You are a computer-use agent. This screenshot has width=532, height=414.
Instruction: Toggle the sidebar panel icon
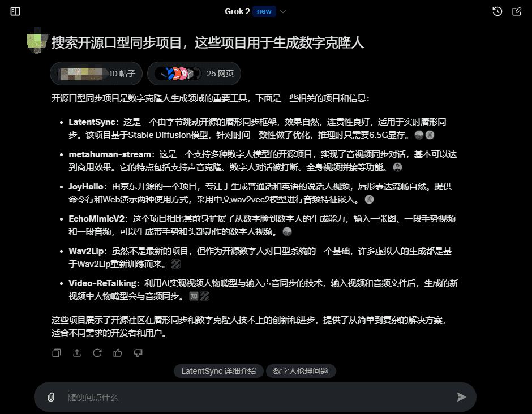coord(15,11)
